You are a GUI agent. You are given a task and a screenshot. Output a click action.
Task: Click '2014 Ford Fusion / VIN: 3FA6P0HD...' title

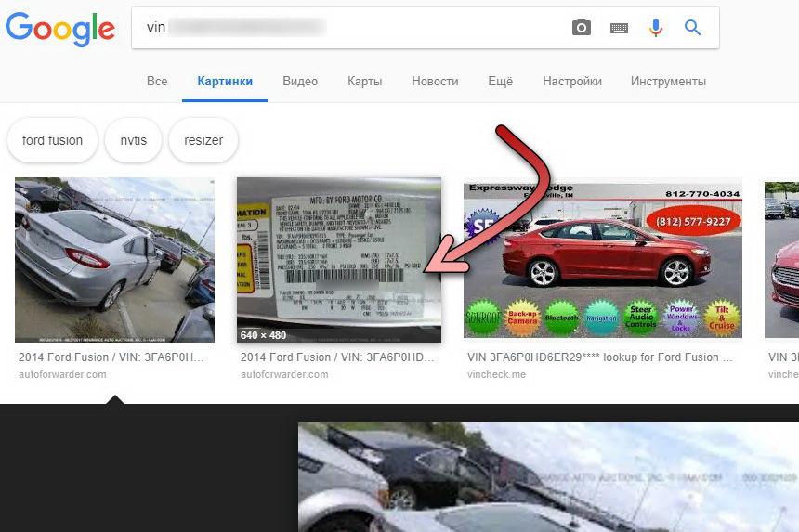click(x=337, y=357)
